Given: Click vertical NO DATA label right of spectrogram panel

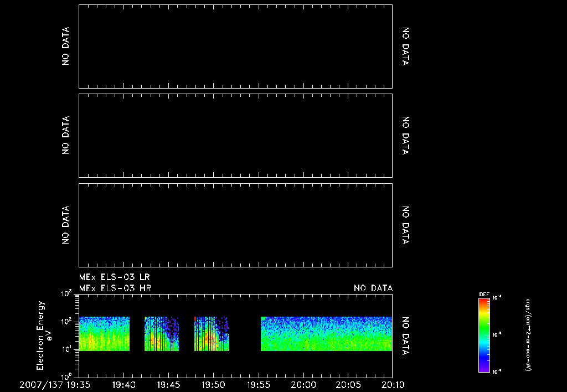Looking at the screenshot, I should point(406,336).
